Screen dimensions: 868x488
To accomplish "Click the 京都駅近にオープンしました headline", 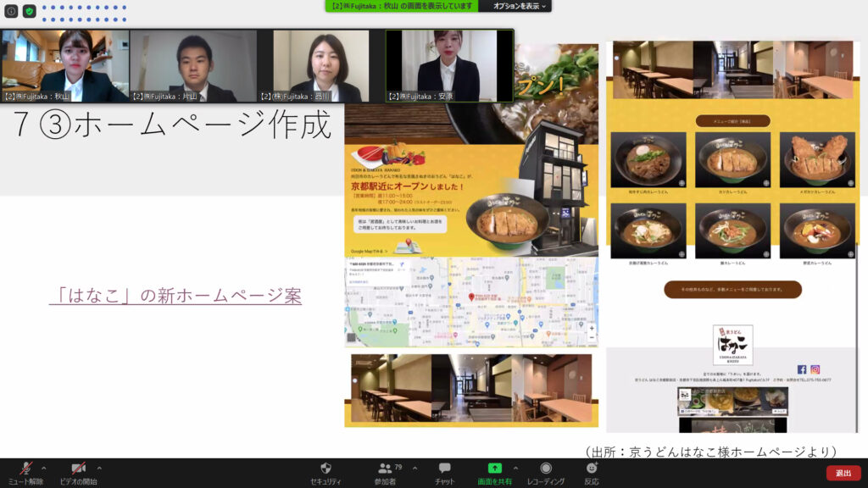I will [x=408, y=186].
